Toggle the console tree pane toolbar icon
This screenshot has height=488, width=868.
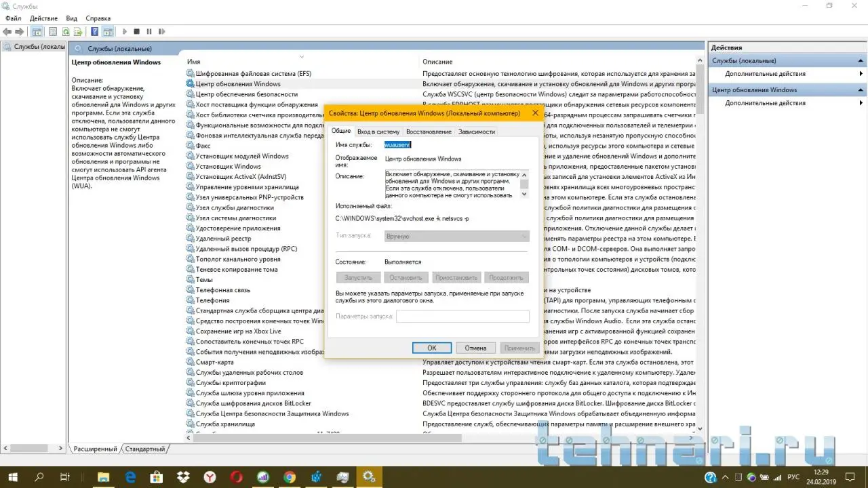click(37, 31)
